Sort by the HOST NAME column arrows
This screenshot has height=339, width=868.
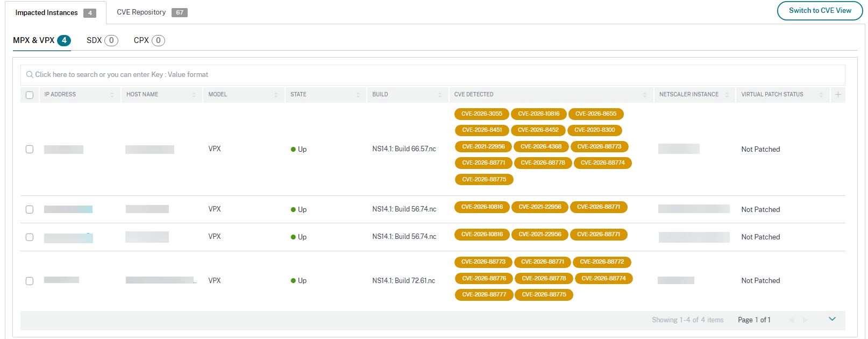pos(194,95)
